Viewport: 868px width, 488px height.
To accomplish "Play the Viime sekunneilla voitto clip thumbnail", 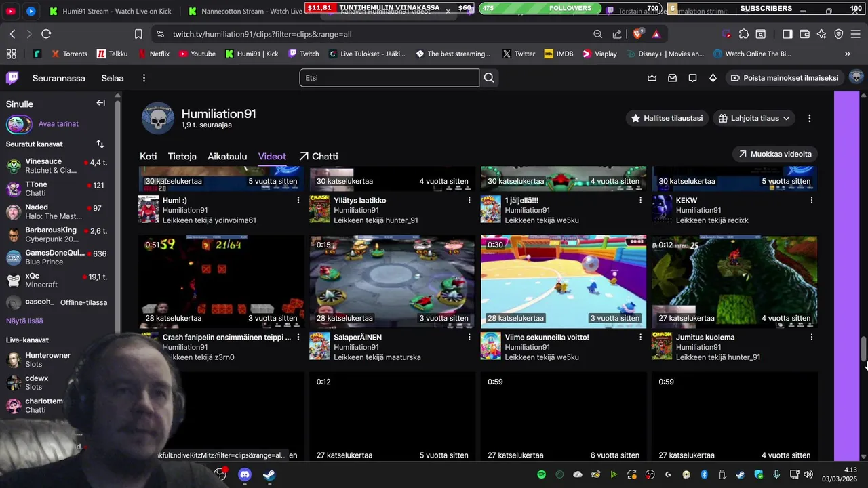I will coord(564,281).
